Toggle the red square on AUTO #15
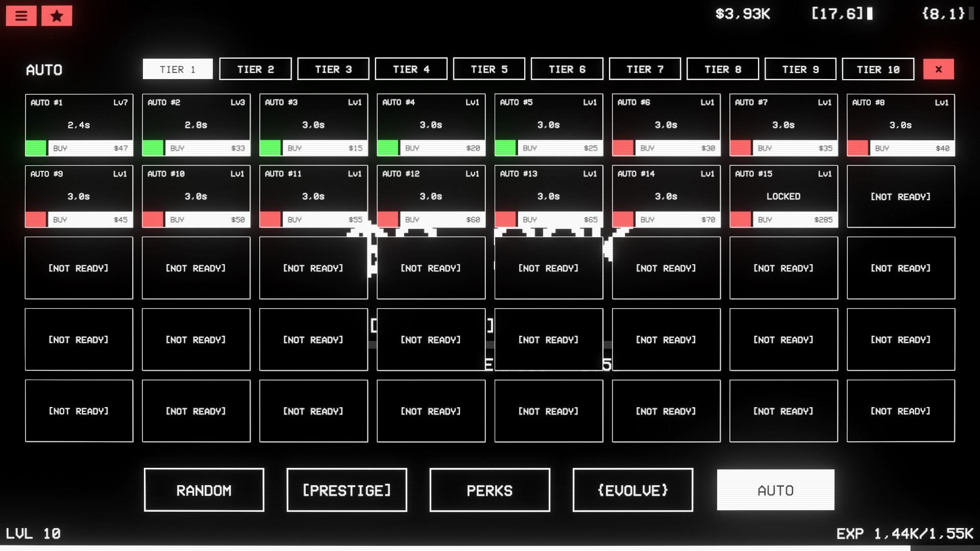Viewport: 980px width, 551px height. [740, 219]
